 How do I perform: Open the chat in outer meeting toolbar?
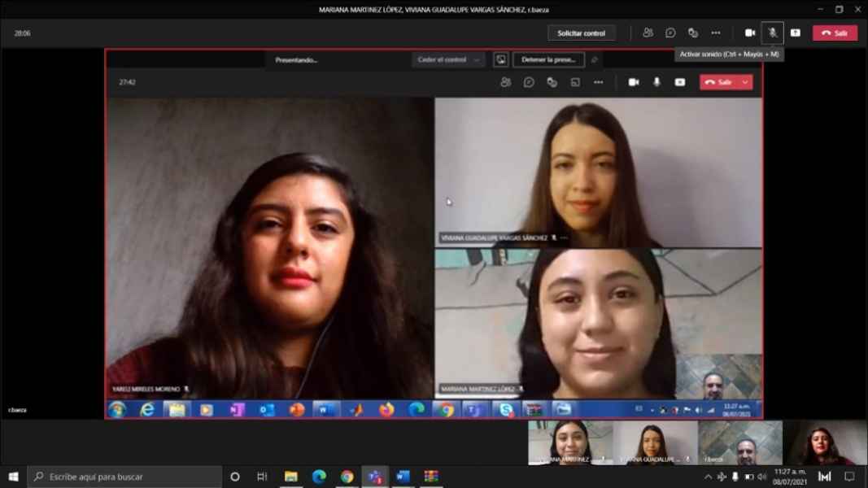[670, 33]
